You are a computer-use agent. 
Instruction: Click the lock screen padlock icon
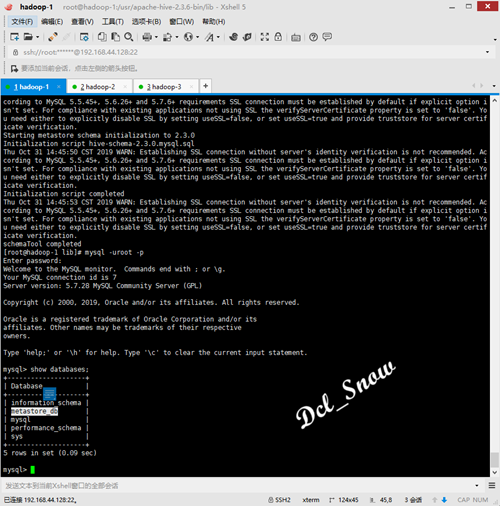click(x=278, y=37)
